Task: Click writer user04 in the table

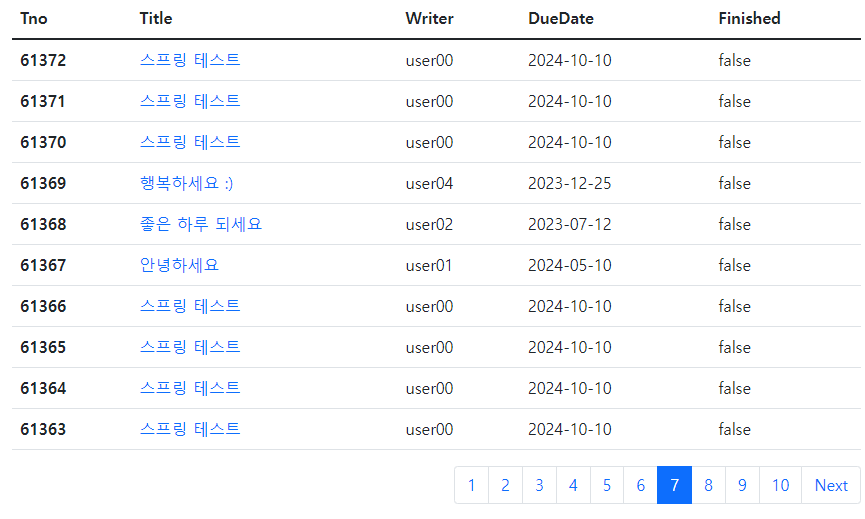Action: tap(429, 183)
